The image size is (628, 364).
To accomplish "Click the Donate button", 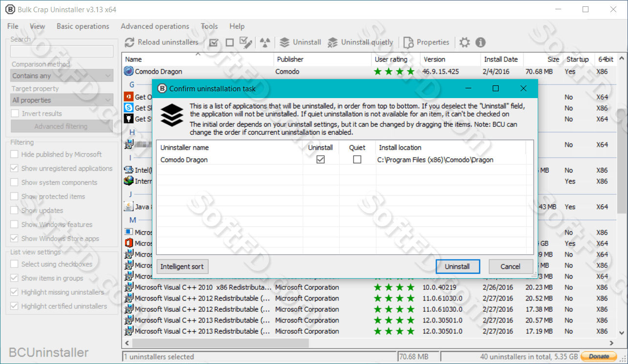I will 599,357.
